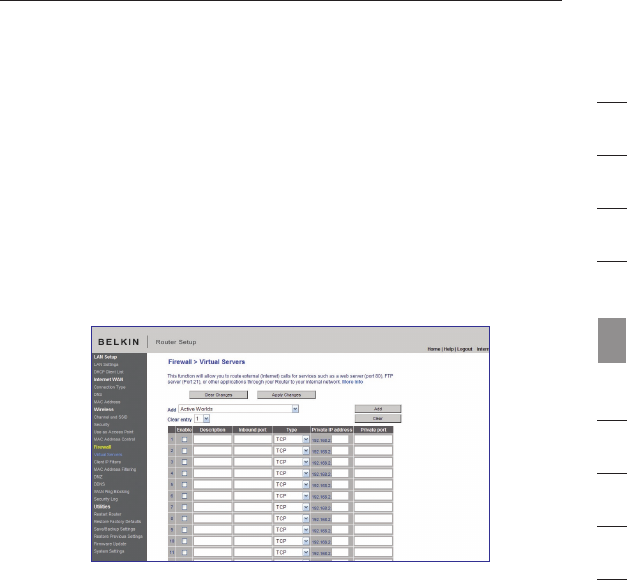This screenshot has height=580, width=627.
Task: Click the Firewall section heading in sidebar
Action: (102, 447)
